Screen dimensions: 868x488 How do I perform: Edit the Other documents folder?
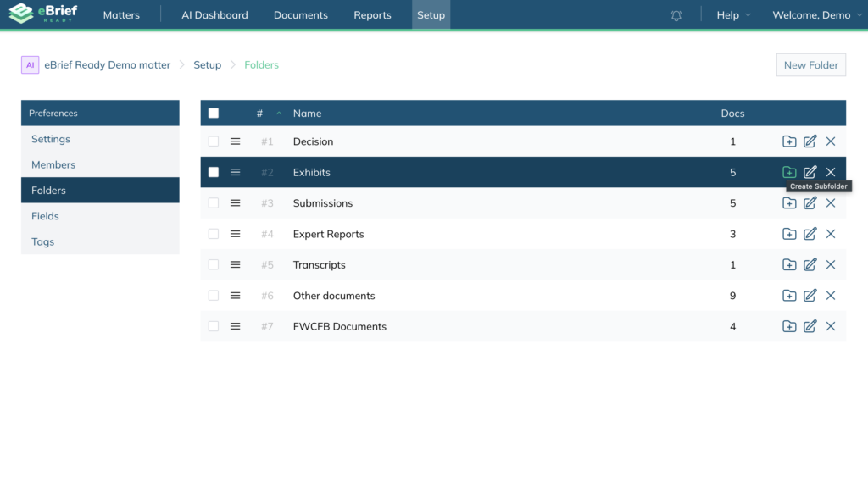point(810,296)
